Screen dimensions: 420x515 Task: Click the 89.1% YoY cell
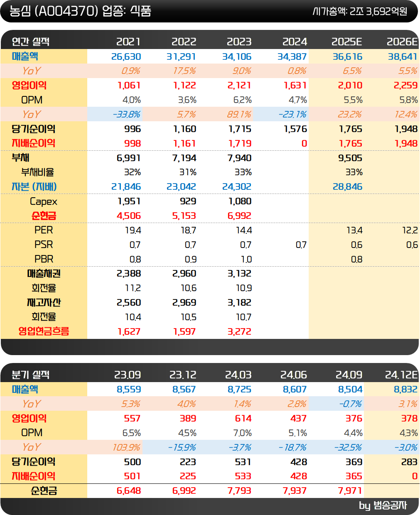(x=239, y=114)
